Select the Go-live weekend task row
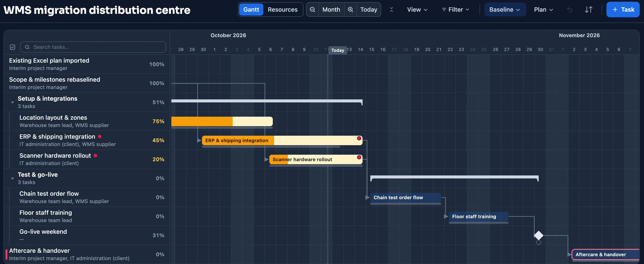 [x=87, y=235]
